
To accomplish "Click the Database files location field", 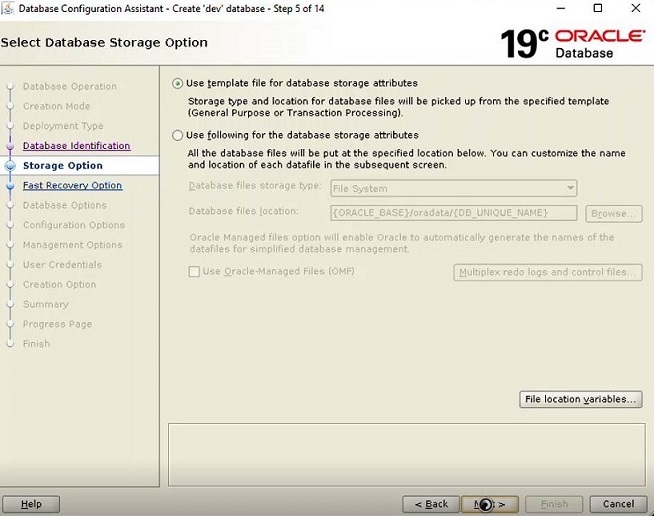I will pyautogui.click(x=454, y=213).
